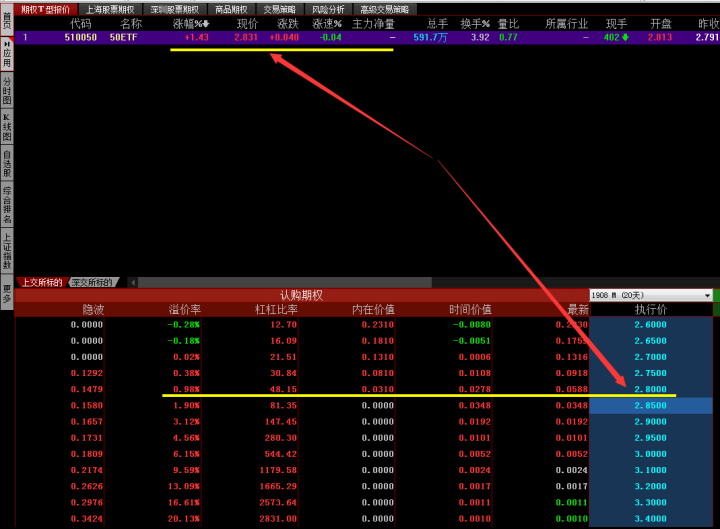This screenshot has width=720, height=529.
Task: Select strike price 3.1000
Action: [651, 470]
